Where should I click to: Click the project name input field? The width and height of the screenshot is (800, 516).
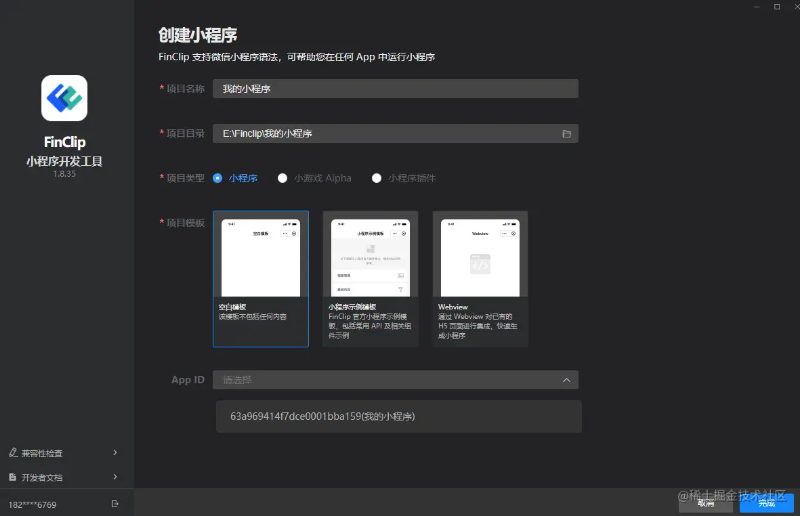(395, 89)
